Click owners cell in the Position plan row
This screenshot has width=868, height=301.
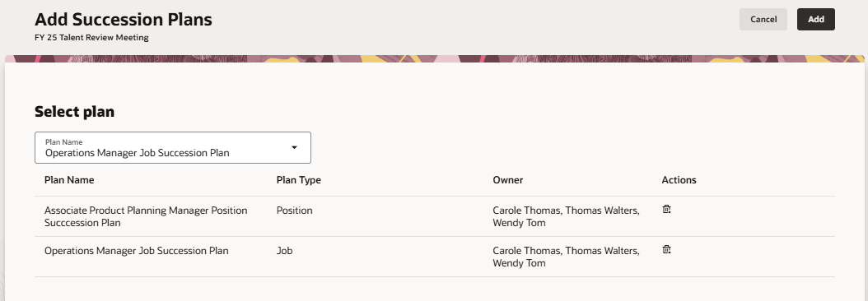point(567,217)
